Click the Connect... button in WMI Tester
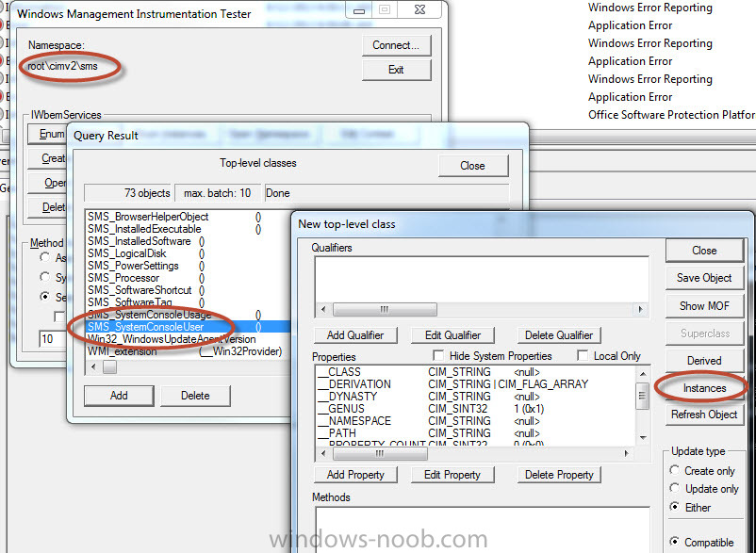Screen dimensions: 756x553 396,45
